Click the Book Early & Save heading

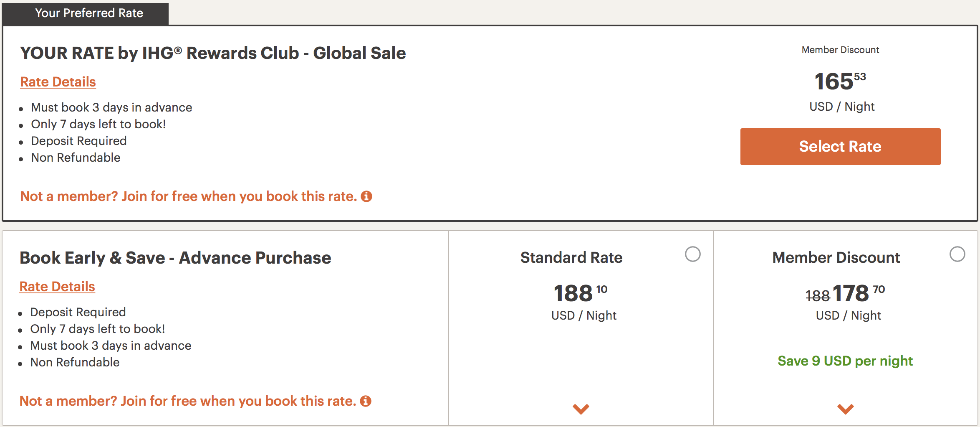tap(175, 258)
